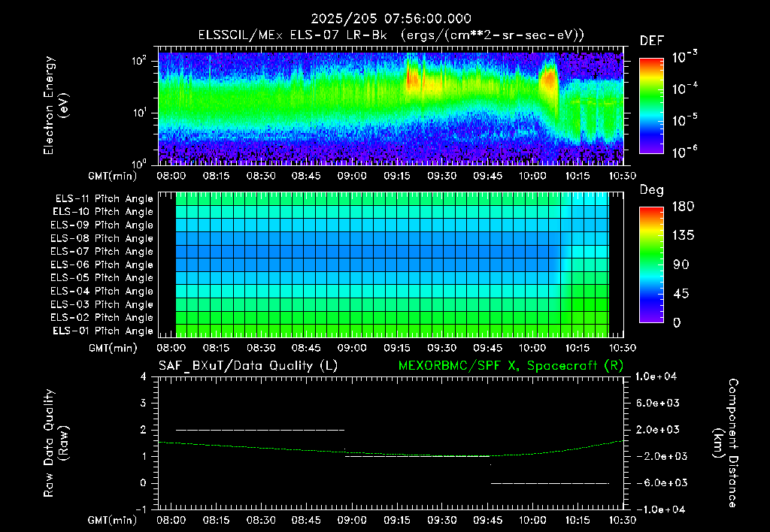Select the 10^-4 DEF colorbar tick label
Image resolution: width=770 pixels, height=532 pixels.
click(684, 89)
